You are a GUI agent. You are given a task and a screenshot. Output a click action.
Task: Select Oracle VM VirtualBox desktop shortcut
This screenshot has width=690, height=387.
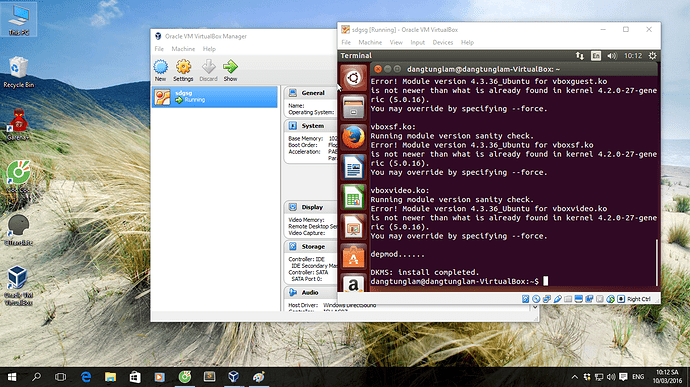click(18, 286)
